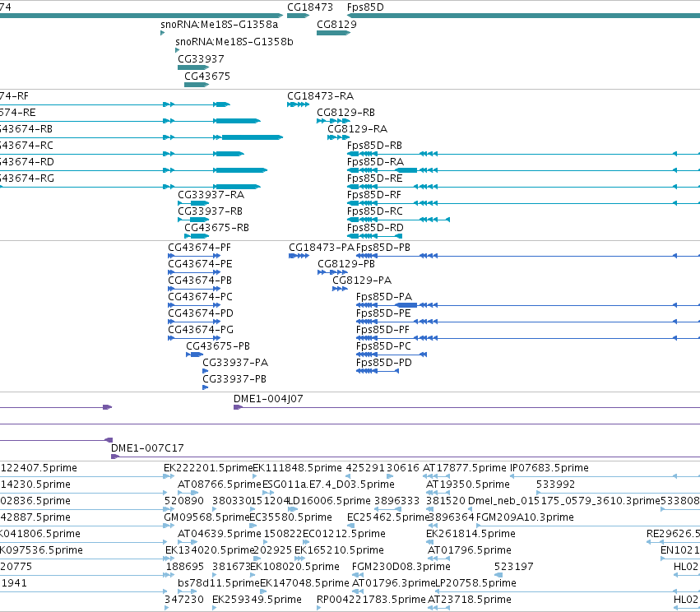This screenshot has height=612, width=700.
Task: Select EST label FGM230D08.3prime
Action: coord(401,568)
